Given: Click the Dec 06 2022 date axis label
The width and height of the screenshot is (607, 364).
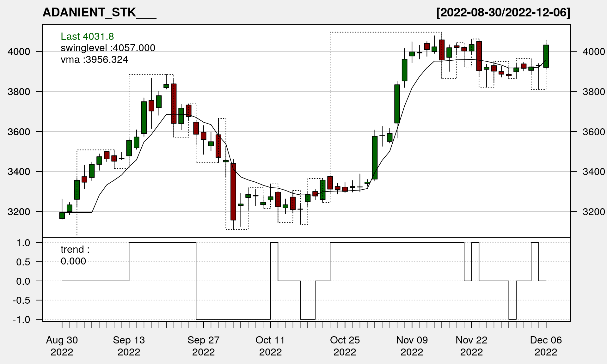Looking at the screenshot, I should coord(546,346).
